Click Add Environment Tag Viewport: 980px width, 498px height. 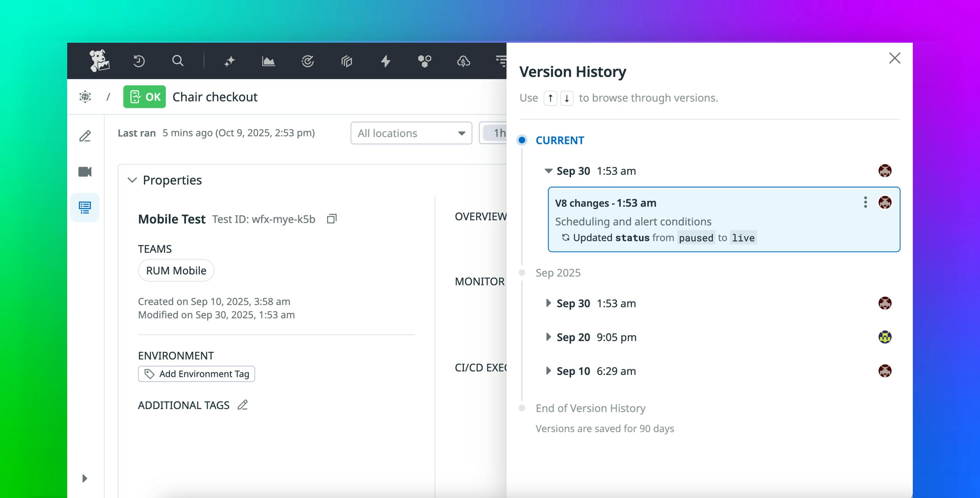point(196,373)
